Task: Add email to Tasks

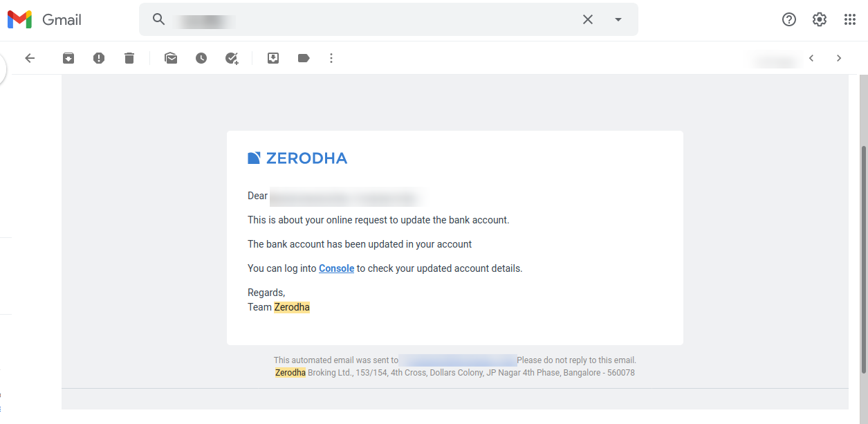Action: 232,58
